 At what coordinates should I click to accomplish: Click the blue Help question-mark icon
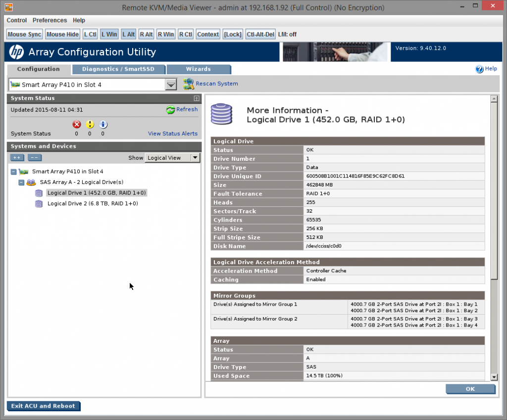coord(479,69)
